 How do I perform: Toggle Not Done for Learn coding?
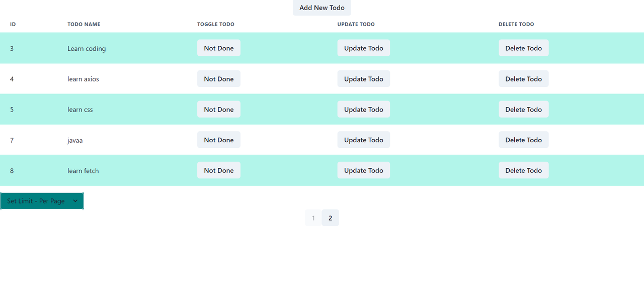click(219, 48)
